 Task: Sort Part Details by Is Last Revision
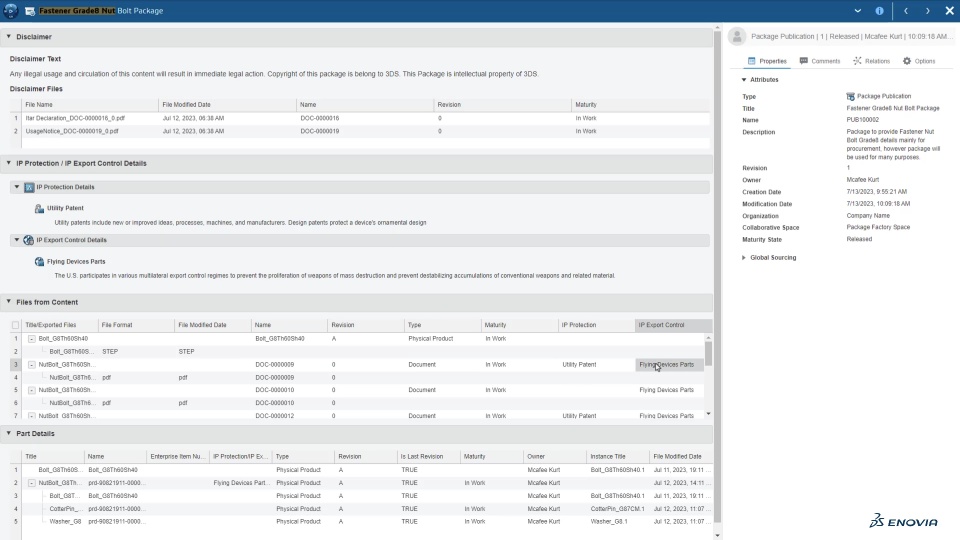pos(427,457)
